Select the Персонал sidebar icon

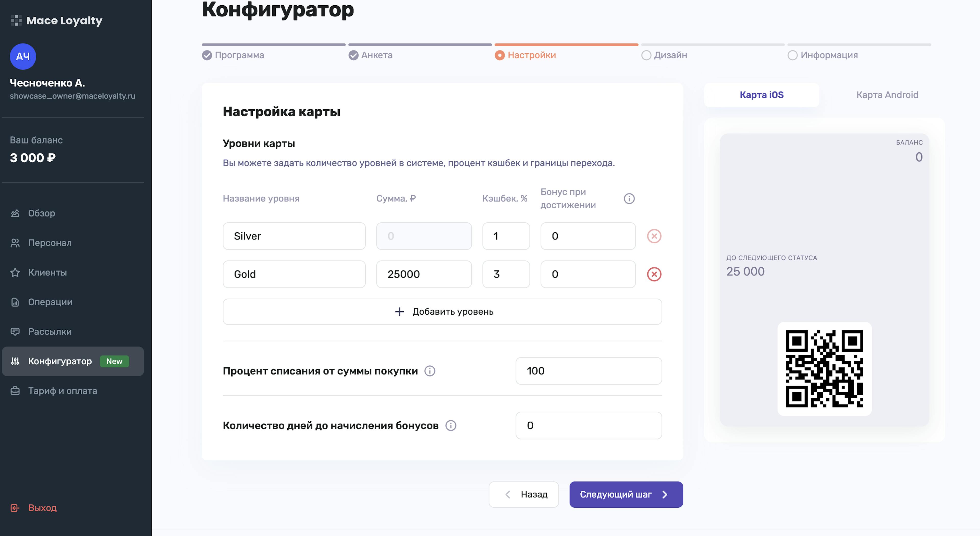[x=15, y=243]
